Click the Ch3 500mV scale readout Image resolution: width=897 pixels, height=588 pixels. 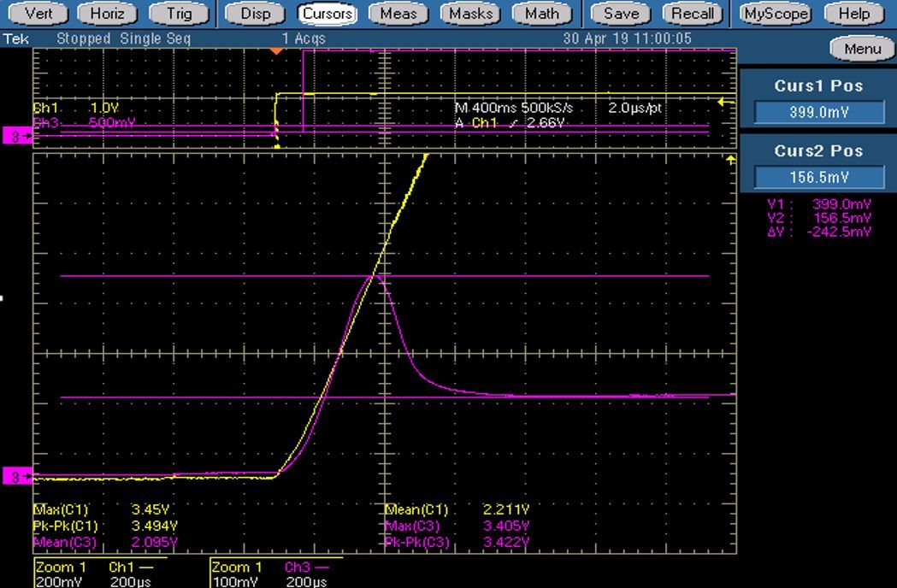(x=84, y=122)
